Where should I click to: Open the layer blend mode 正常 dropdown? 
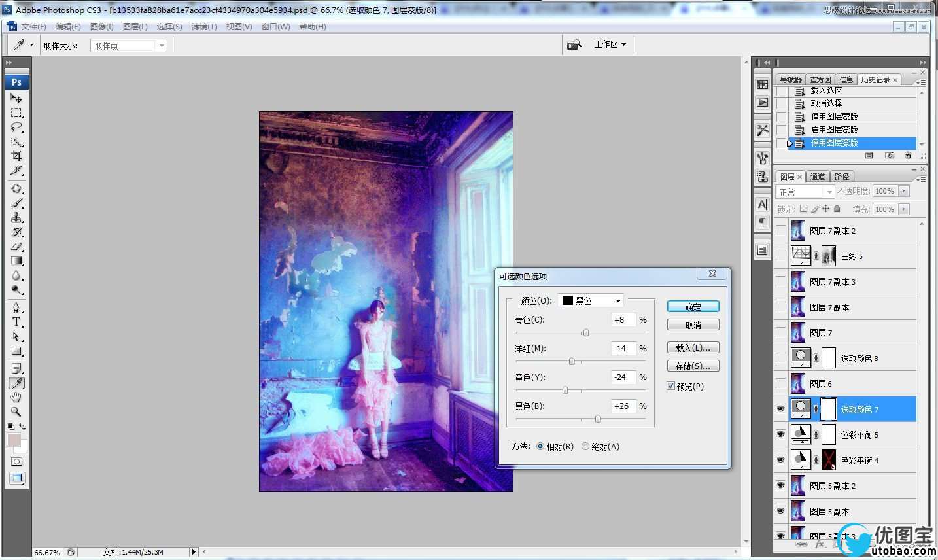(x=805, y=192)
